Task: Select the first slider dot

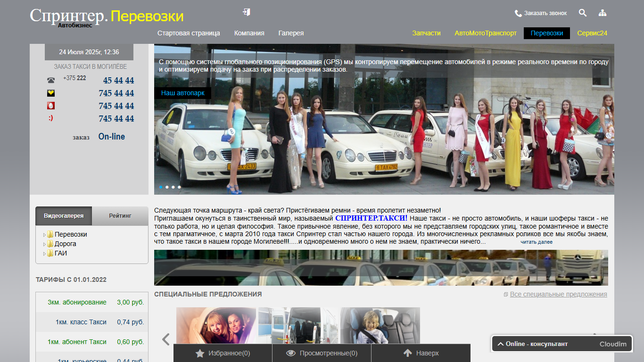Action: click(161, 187)
